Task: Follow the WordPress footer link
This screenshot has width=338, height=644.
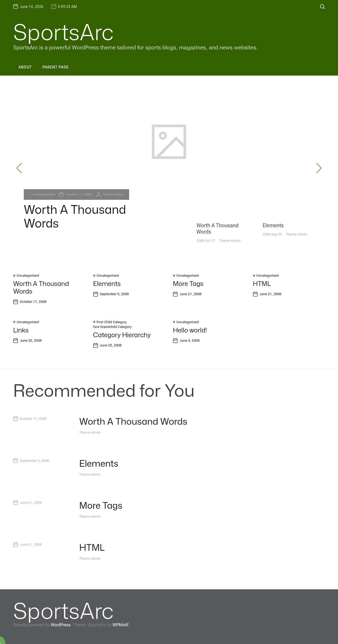Action: click(x=60, y=625)
